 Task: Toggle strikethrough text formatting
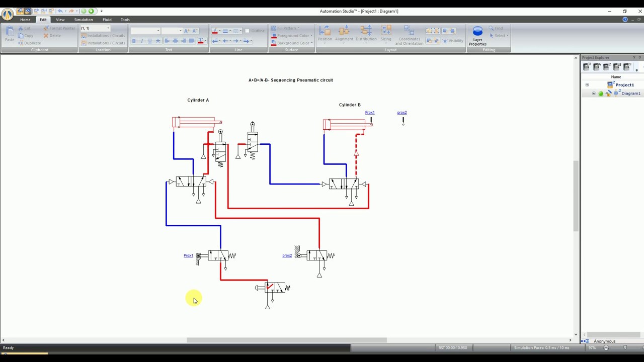158,41
